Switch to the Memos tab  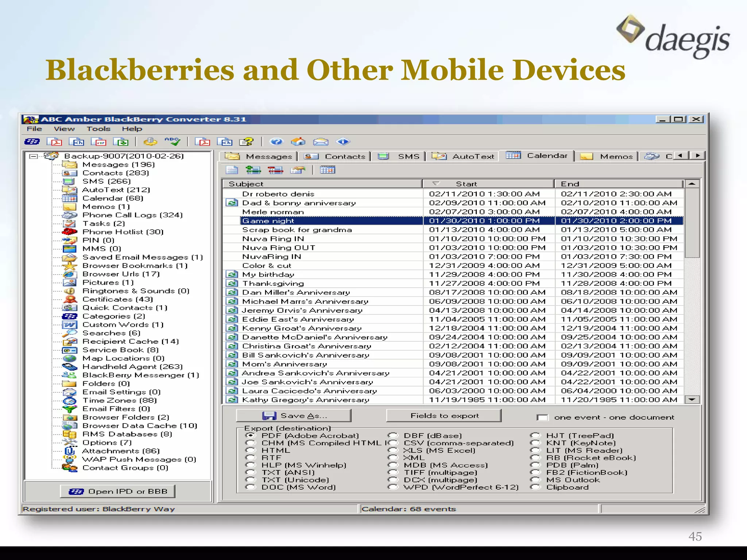click(x=606, y=156)
